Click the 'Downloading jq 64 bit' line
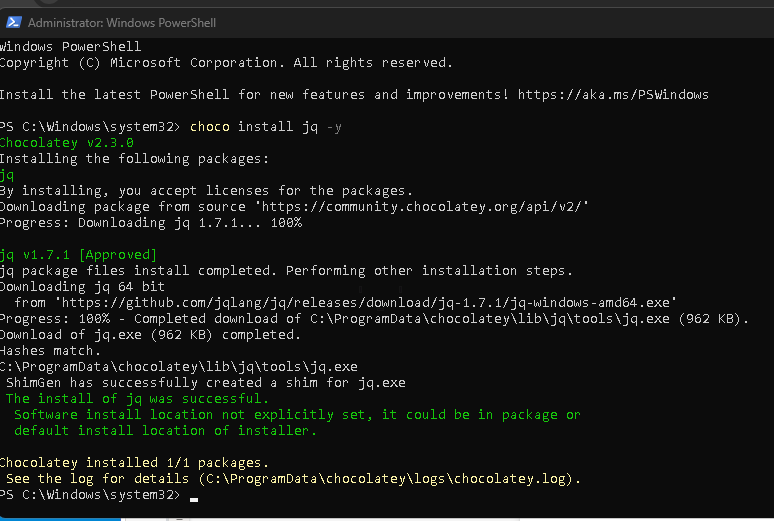Image resolution: width=774 pixels, height=521 pixels. pyautogui.click(x=82, y=286)
